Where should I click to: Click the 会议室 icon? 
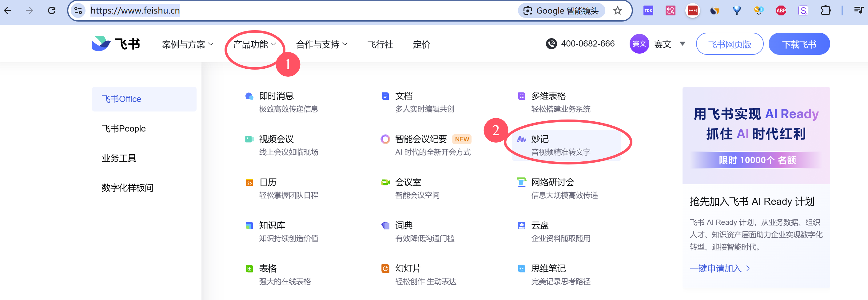click(385, 182)
